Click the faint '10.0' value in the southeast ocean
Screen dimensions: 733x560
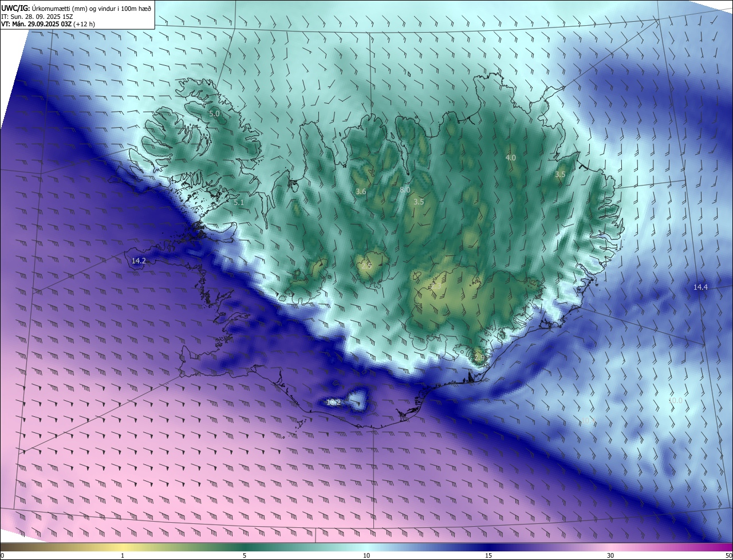pyautogui.click(x=676, y=400)
